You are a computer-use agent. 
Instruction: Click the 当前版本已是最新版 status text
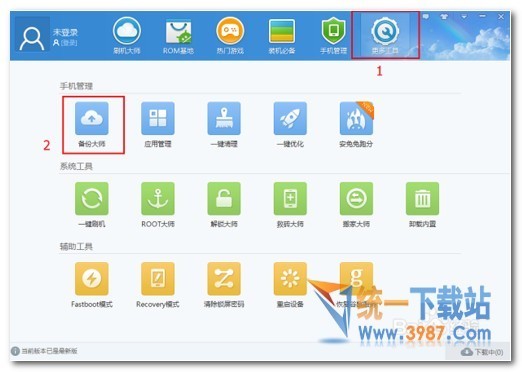49,351
